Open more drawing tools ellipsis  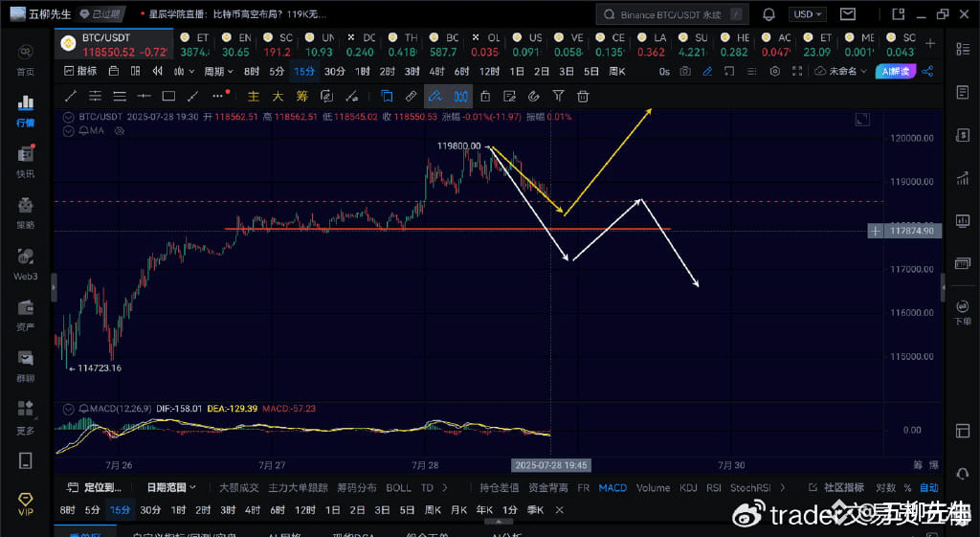(218, 96)
